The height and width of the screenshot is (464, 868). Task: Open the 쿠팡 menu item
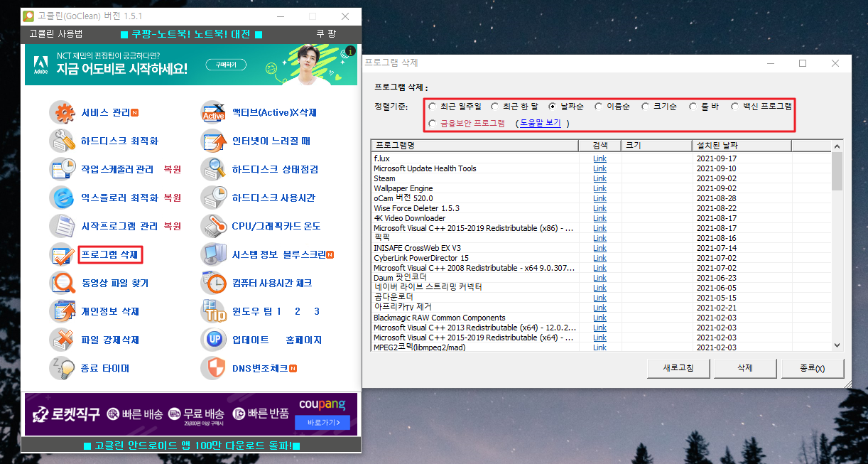tap(326, 34)
